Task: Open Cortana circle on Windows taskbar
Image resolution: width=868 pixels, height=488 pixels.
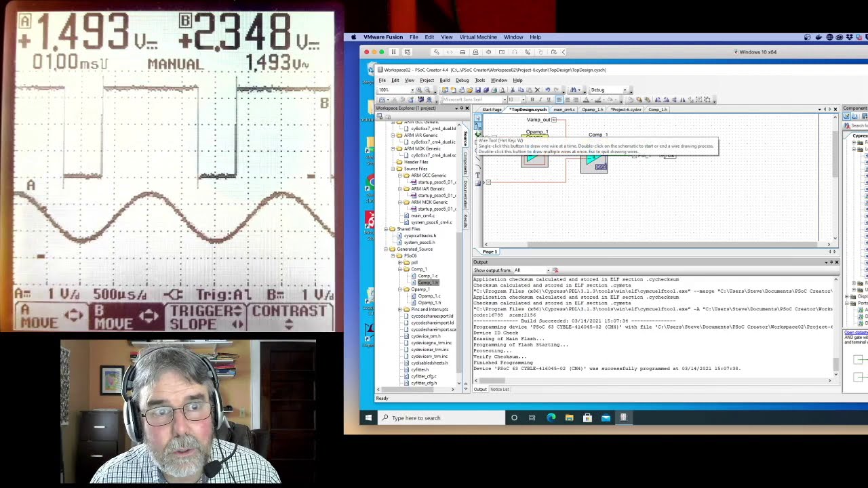Action: click(514, 418)
